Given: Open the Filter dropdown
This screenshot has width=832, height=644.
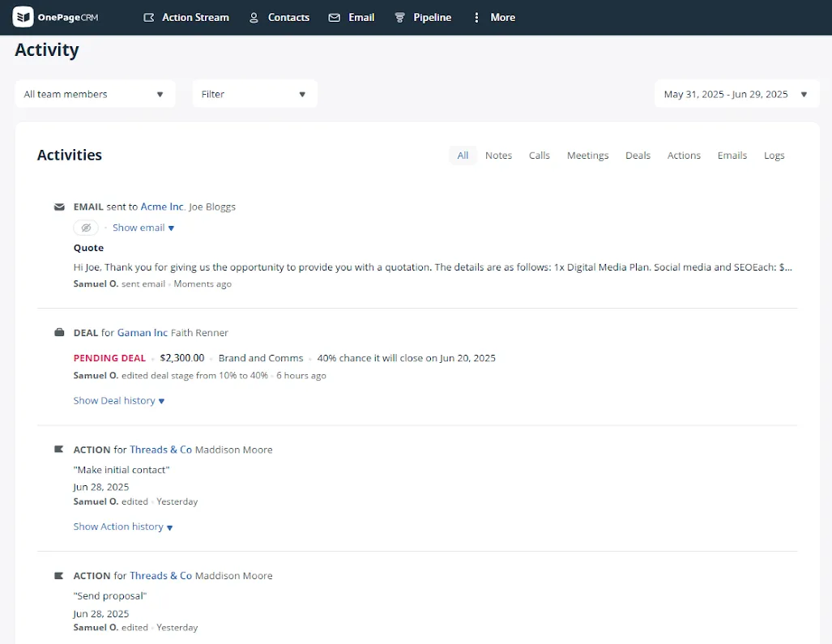Looking at the screenshot, I should pyautogui.click(x=254, y=94).
